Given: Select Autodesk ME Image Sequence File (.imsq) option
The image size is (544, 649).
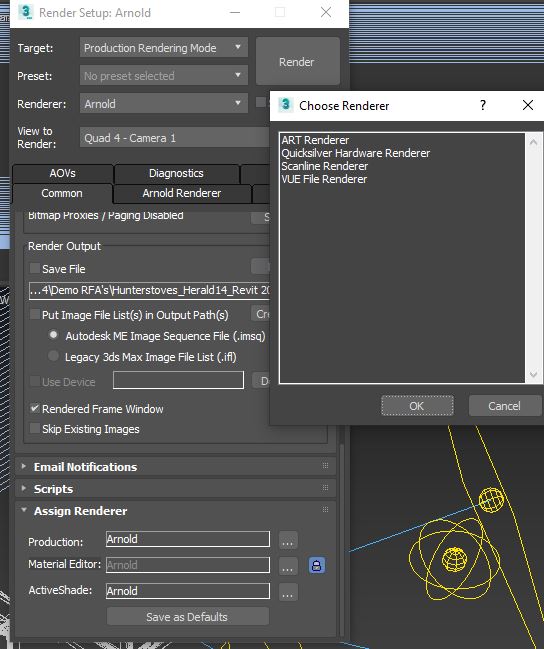Looking at the screenshot, I should tap(53, 334).
